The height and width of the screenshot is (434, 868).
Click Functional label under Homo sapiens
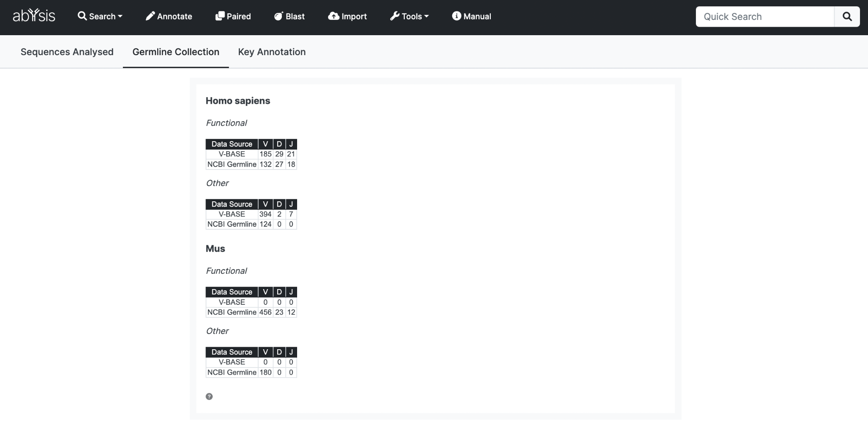click(x=226, y=123)
